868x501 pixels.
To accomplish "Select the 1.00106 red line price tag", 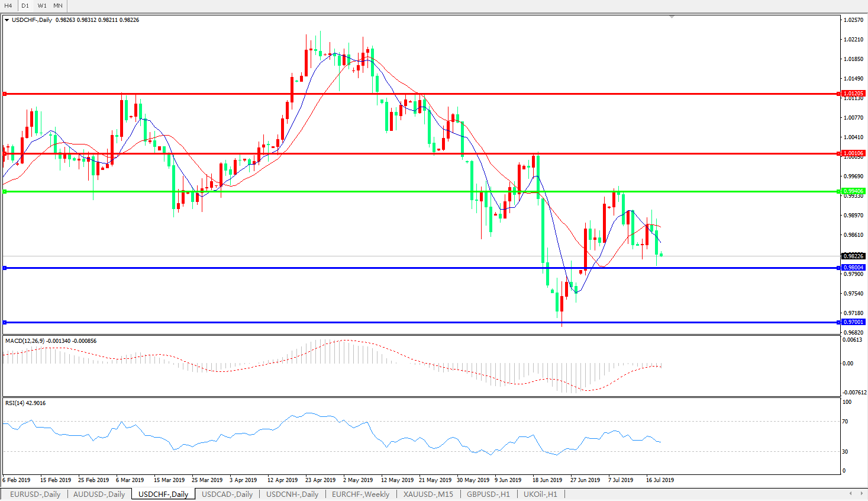I will (x=853, y=153).
